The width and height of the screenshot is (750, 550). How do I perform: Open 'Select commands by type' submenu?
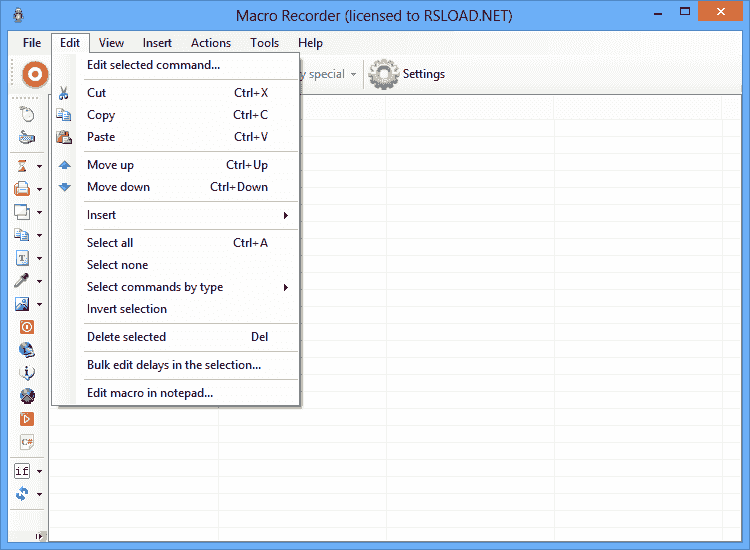click(x=176, y=287)
